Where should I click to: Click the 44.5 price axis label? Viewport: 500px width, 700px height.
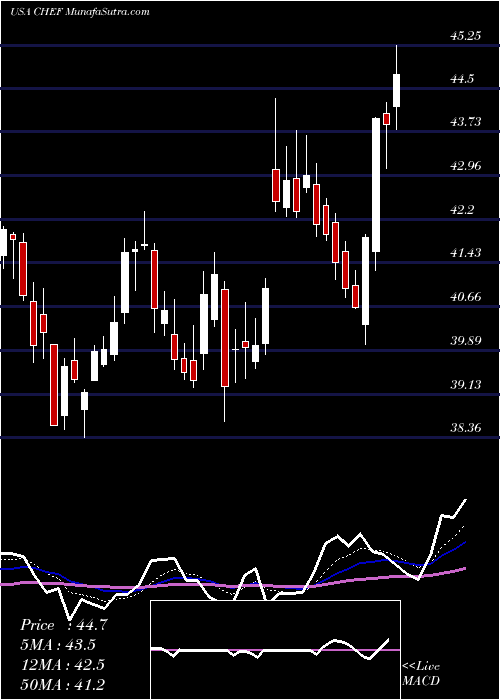(x=463, y=79)
